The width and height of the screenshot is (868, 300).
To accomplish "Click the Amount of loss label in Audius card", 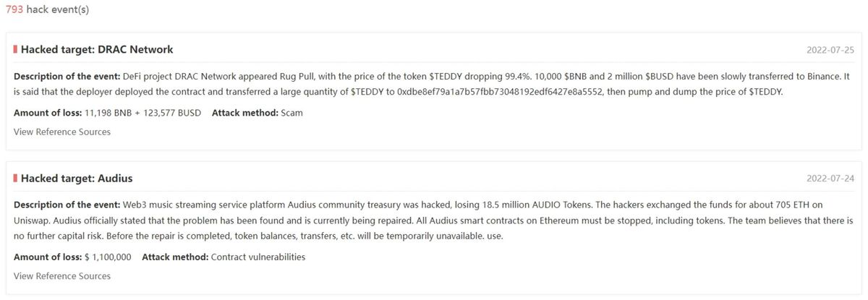I will (47, 257).
